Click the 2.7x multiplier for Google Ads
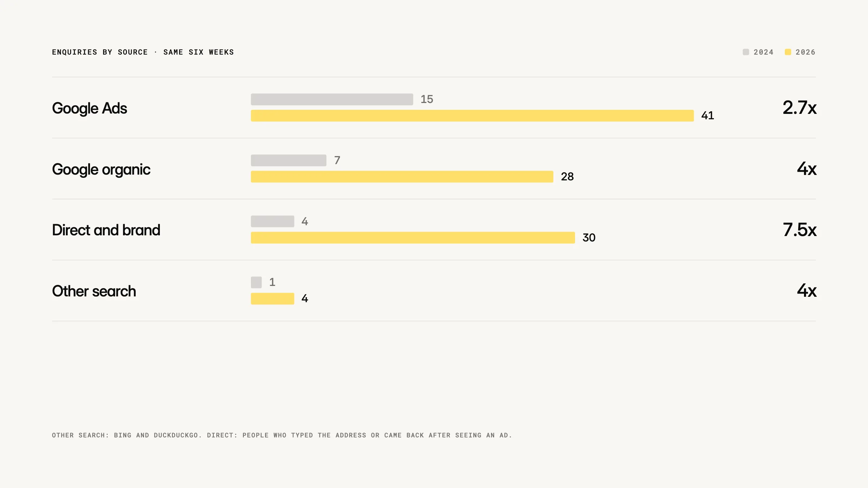 (x=799, y=108)
